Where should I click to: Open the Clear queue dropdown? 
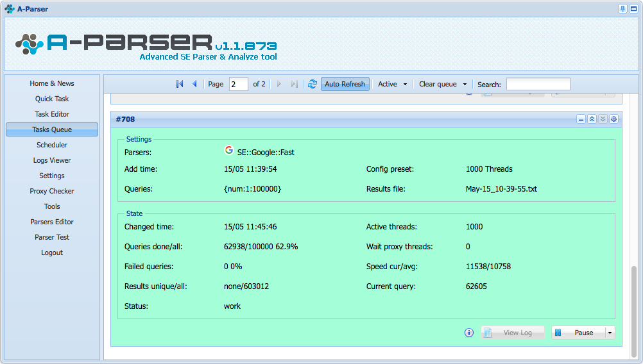click(x=443, y=84)
